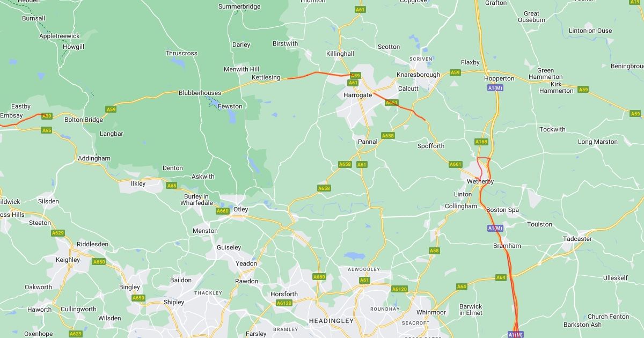Select the Wetherby place label
644x338 pixels.
[480, 181]
